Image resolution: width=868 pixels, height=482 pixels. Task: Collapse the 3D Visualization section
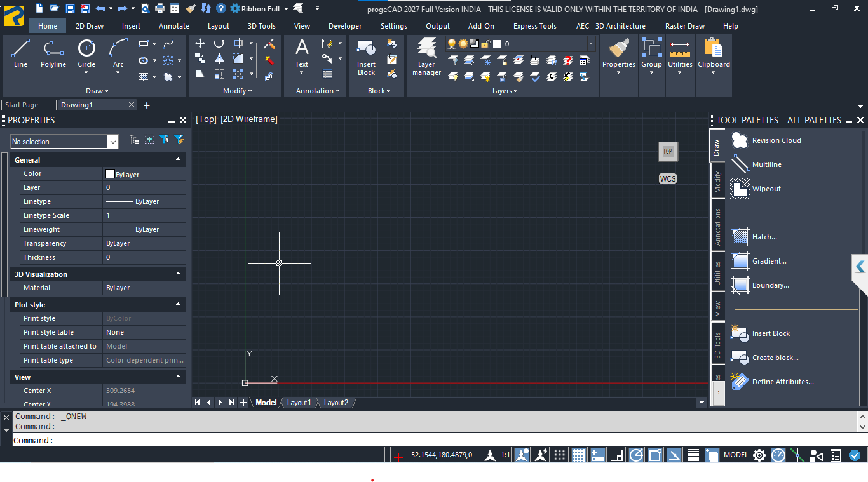point(179,274)
